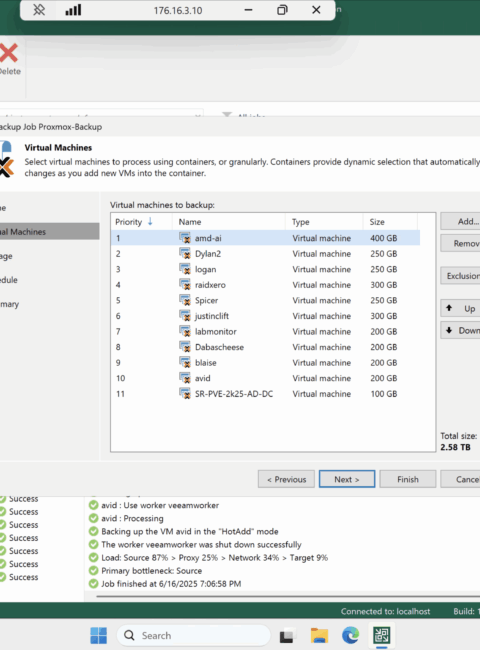Click the signal strength icon in connection bar
Image resolution: width=480 pixels, height=650 pixels.
pyautogui.click(x=73, y=10)
